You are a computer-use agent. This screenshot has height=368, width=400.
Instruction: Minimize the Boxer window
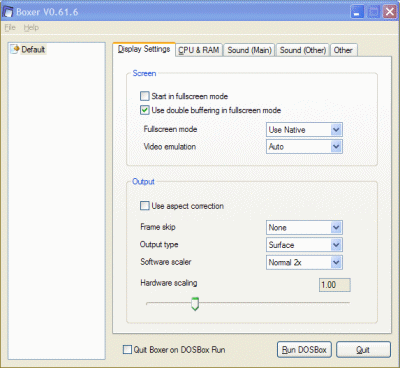[357, 12]
